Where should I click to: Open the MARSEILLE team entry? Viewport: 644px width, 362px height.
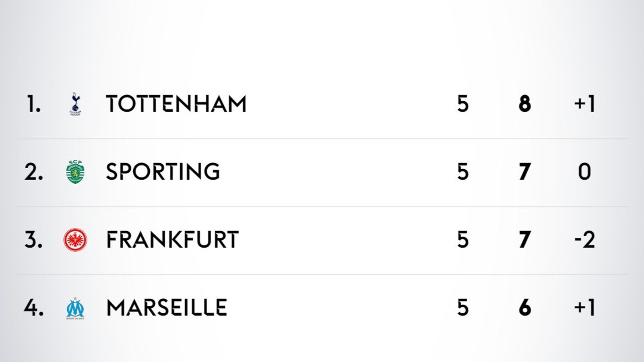pos(167,308)
